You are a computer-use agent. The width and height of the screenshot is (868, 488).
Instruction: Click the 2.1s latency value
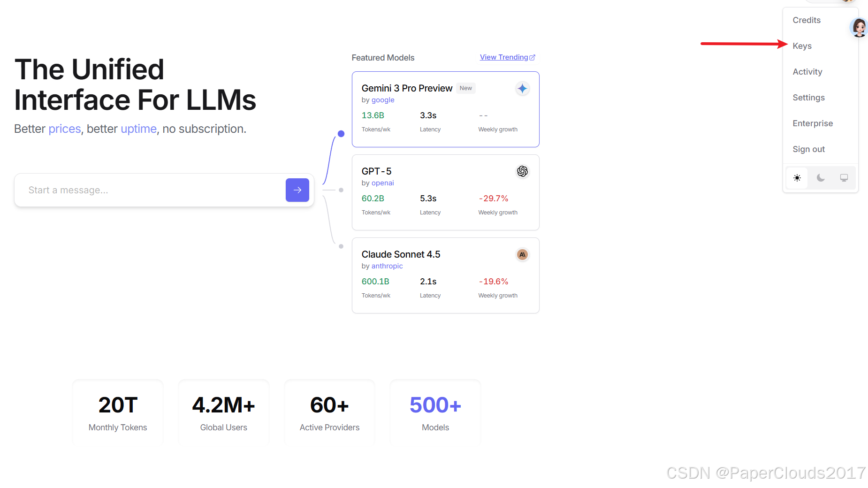pyautogui.click(x=428, y=282)
